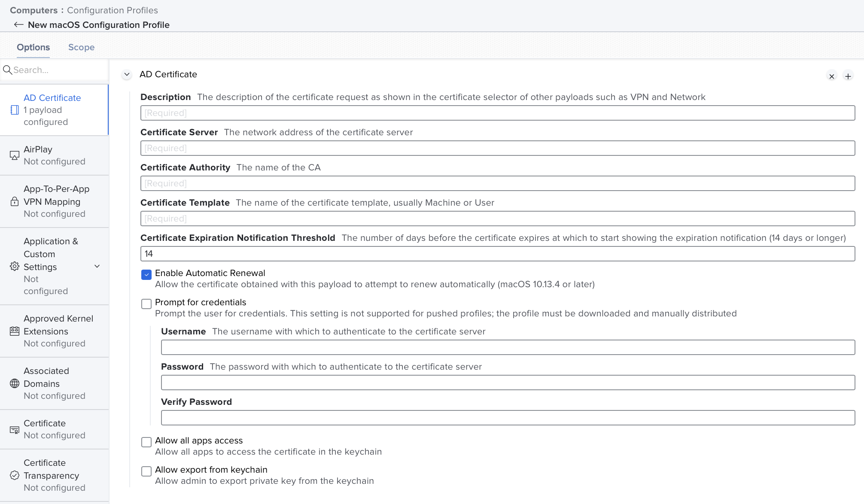Viewport: 864px width, 504px height.
Task: Click the Certificate Server input field
Action: coord(497,148)
